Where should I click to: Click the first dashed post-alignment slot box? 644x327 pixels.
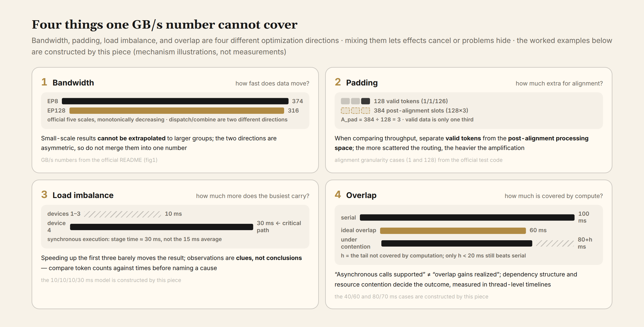pyautogui.click(x=345, y=111)
